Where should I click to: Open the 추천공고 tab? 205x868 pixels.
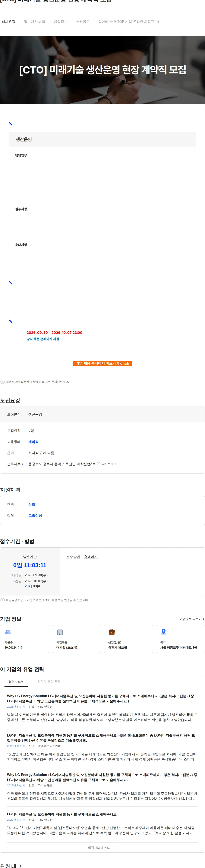(x=83, y=22)
